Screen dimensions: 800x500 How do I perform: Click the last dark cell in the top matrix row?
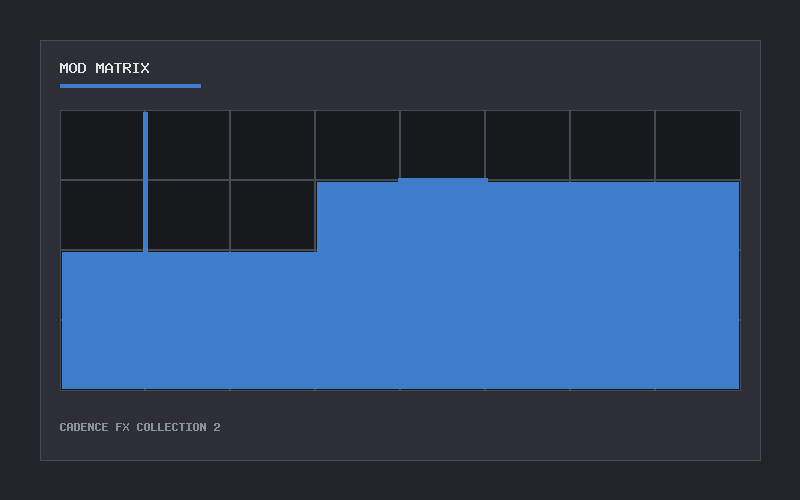tap(697, 145)
